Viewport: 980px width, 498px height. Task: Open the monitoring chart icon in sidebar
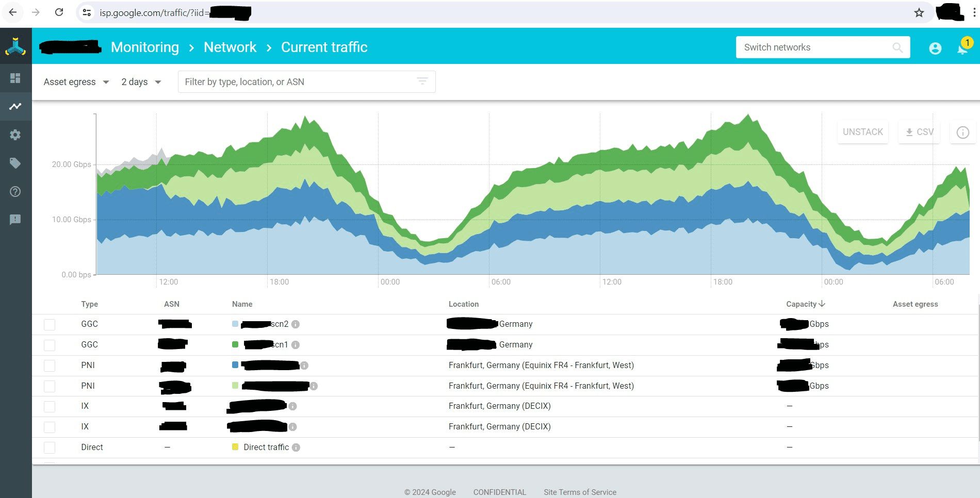click(15, 106)
